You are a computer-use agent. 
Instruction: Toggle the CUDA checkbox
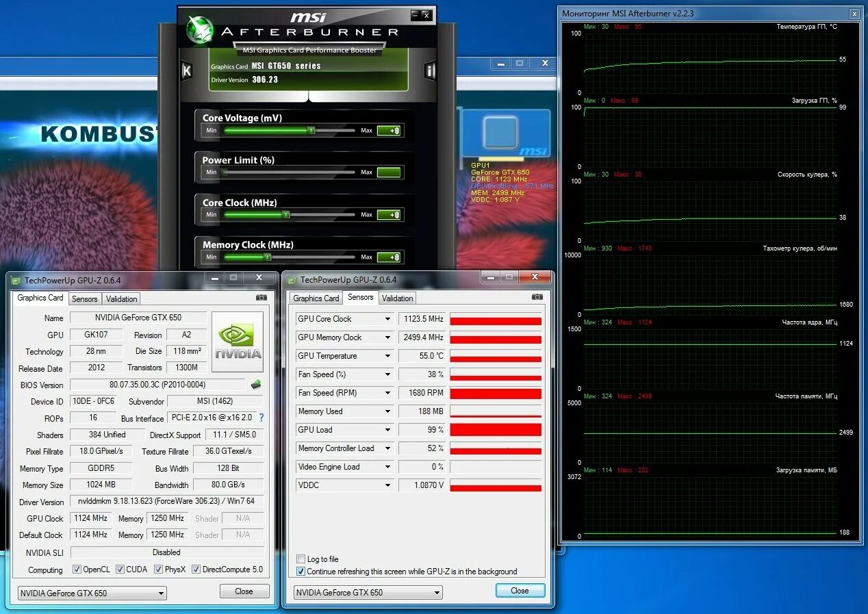(120, 569)
